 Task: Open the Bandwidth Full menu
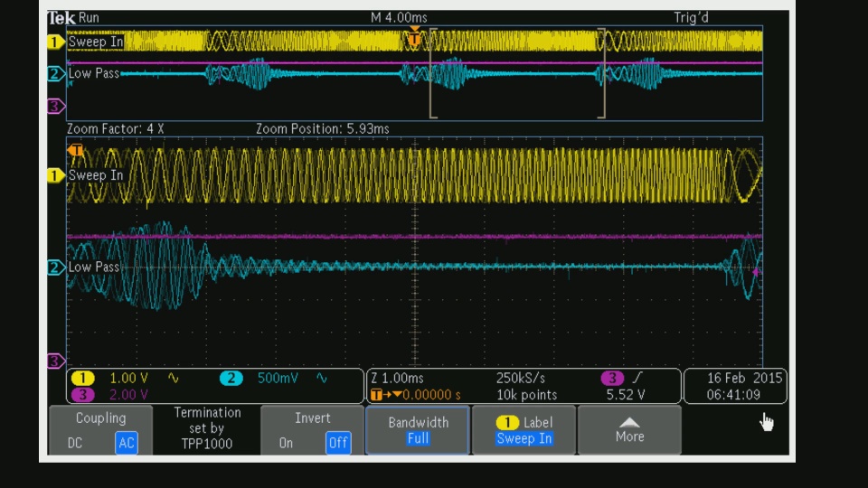point(418,431)
